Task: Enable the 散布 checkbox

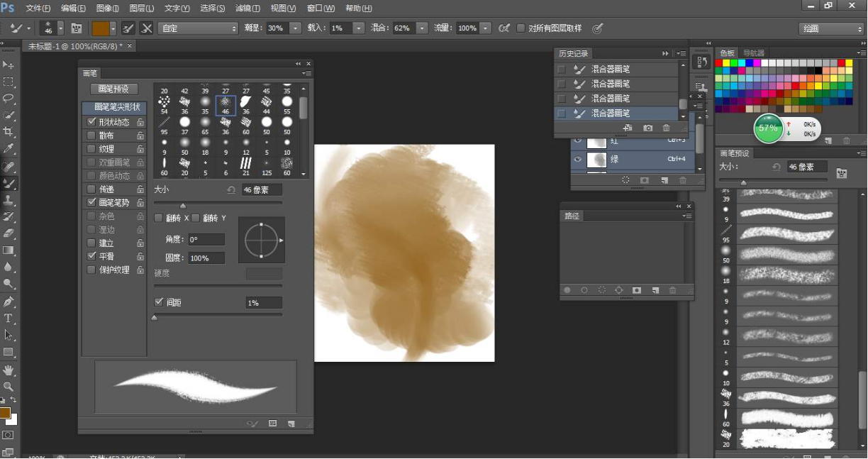Action: [91, 136]
